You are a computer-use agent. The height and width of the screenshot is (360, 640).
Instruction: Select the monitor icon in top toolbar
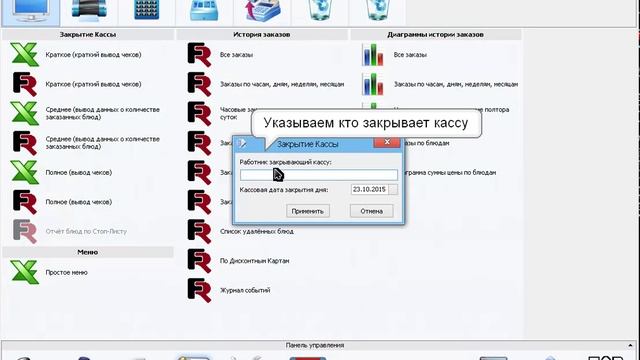point(30,11)
